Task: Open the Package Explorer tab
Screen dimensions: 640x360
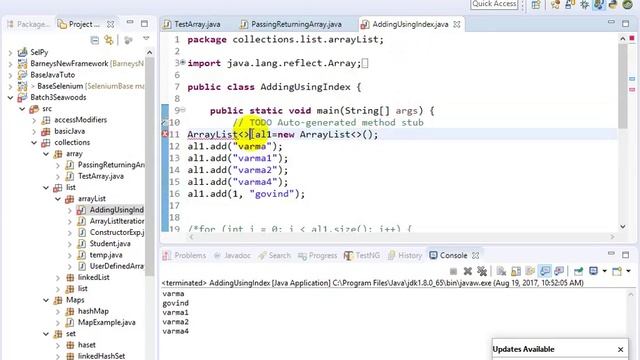Action: pos(28,24)
